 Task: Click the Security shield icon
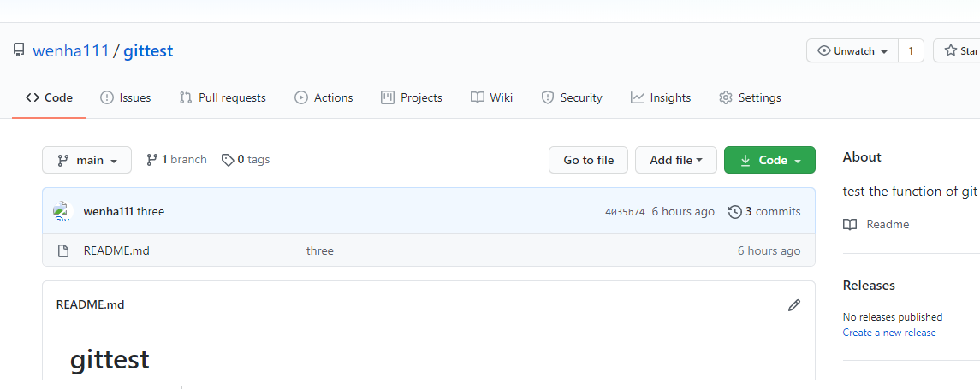click(x=548, y=98)
